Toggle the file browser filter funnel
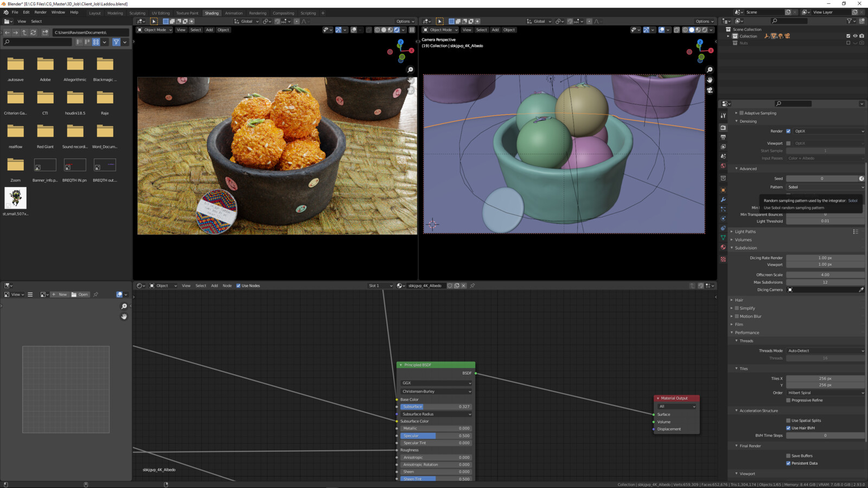Viewport: 868px width, 488px height. pos(116,42)
